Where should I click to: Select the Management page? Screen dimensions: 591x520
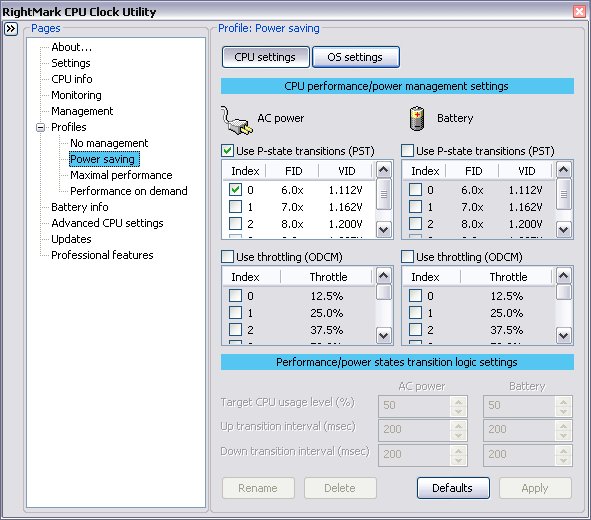point(82,111)
